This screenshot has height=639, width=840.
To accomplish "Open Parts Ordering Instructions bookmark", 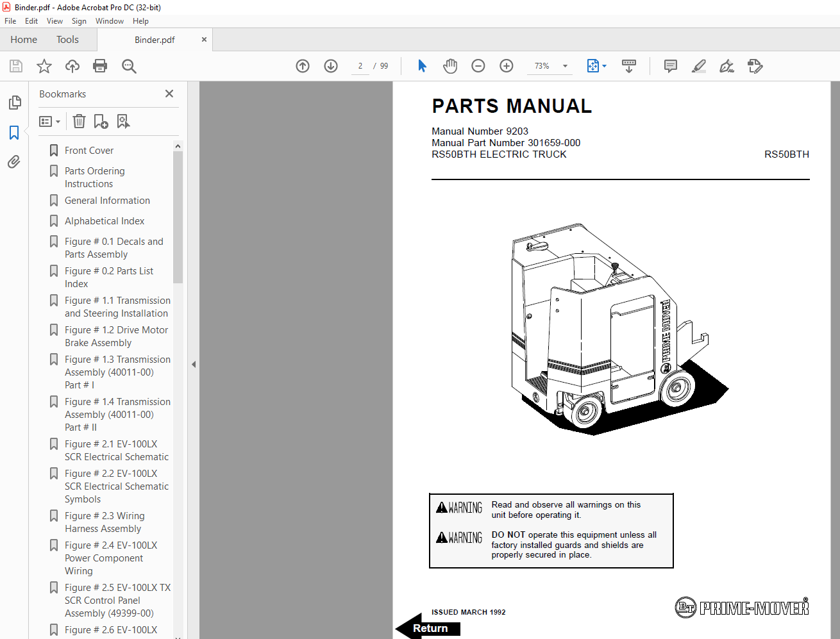I will pyautogui.click(x=95, y=178).
